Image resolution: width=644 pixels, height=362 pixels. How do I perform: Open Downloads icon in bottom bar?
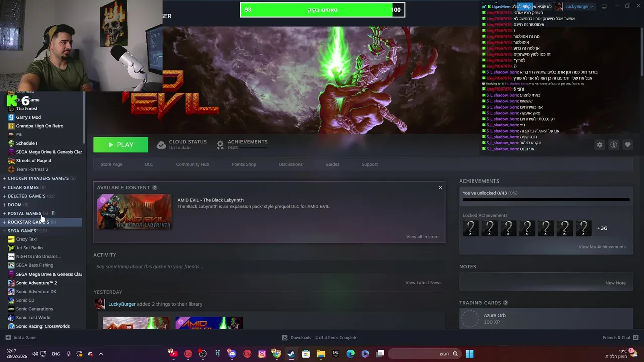[x=285, y=338]
